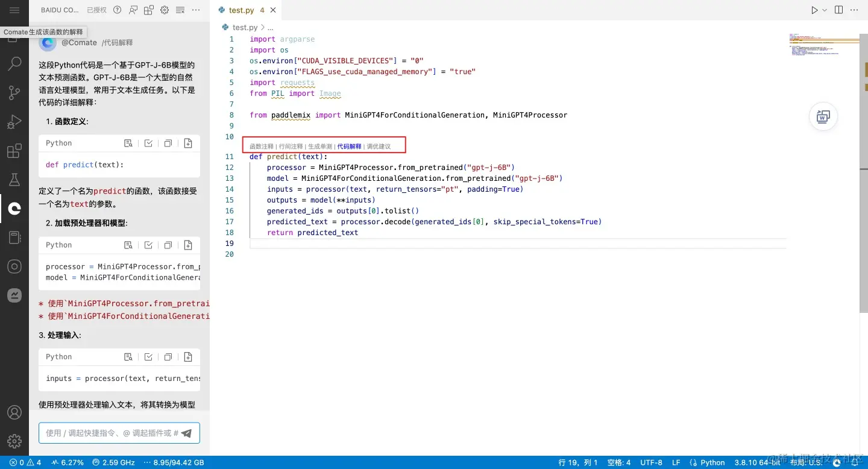Switch to the test.py editor tab

(242, 10)
